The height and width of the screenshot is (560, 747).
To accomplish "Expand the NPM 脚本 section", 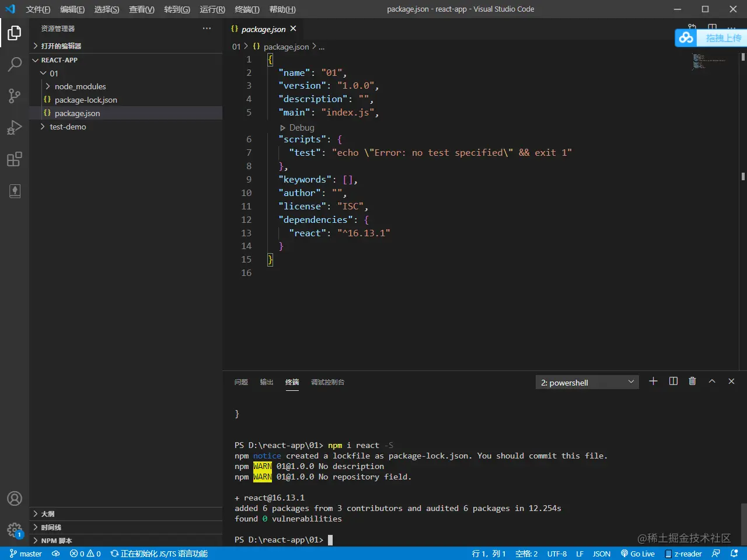I will click(56, 541).
